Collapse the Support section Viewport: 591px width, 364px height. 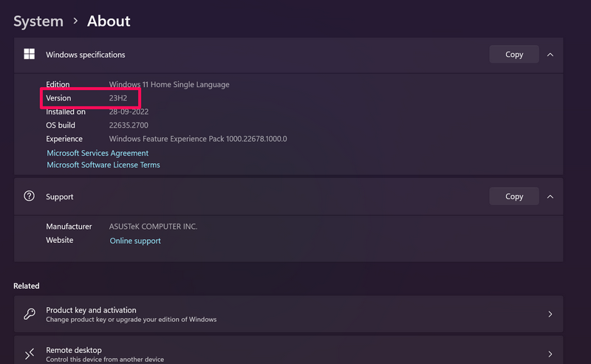click(550, 196)
